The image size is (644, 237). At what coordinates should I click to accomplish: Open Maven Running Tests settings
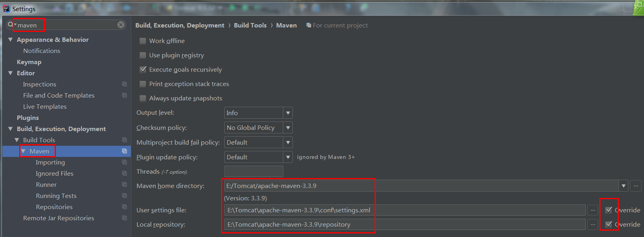click(56, 196)
